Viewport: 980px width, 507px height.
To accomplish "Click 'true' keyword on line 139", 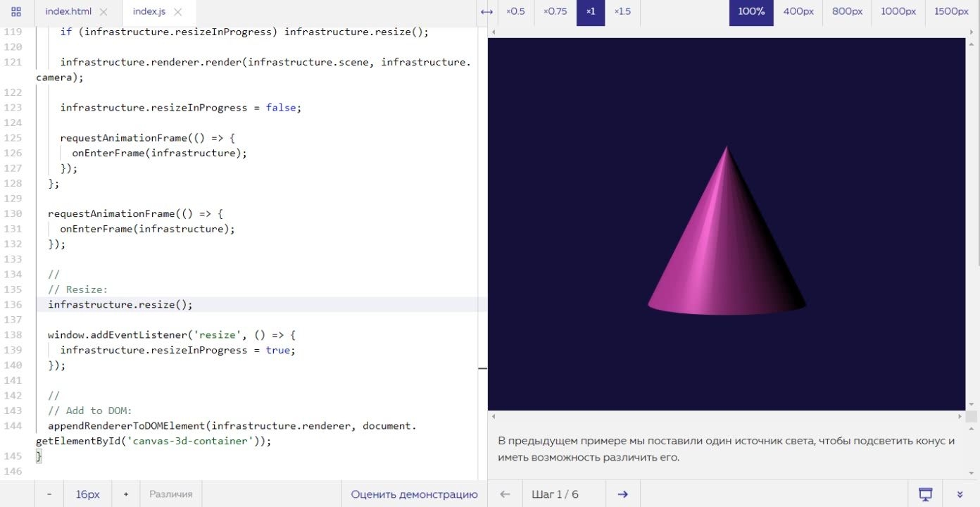I will pos(277,350).
